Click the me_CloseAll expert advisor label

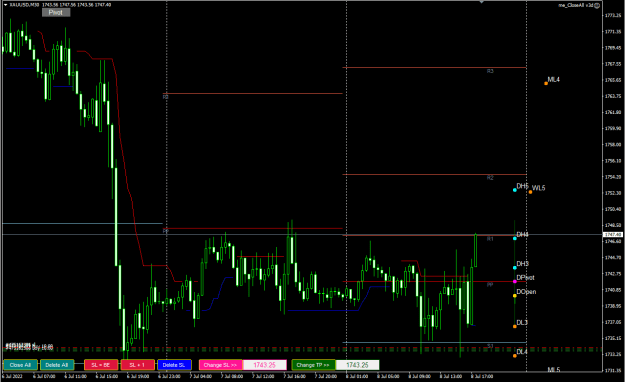pyautogui.click(x=575, y=5)
